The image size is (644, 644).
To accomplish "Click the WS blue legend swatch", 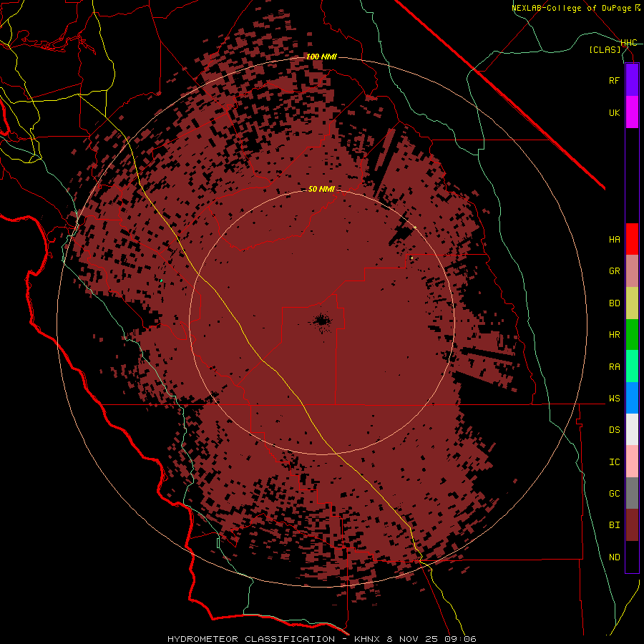I will [632, 398].
